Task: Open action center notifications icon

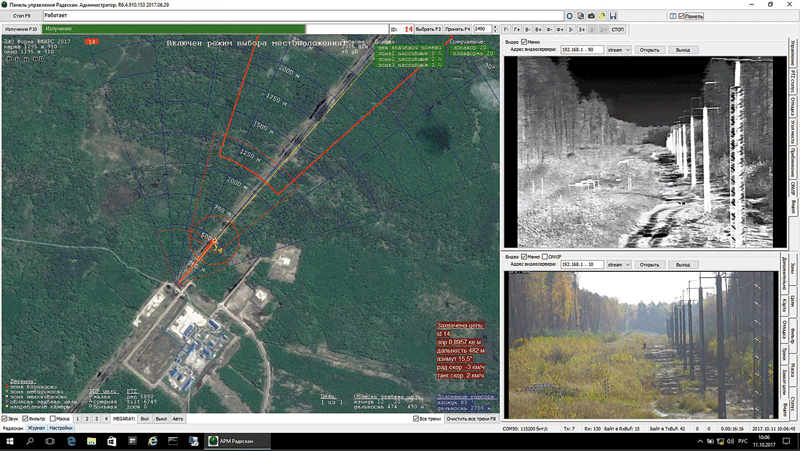Action: [786, 441]
